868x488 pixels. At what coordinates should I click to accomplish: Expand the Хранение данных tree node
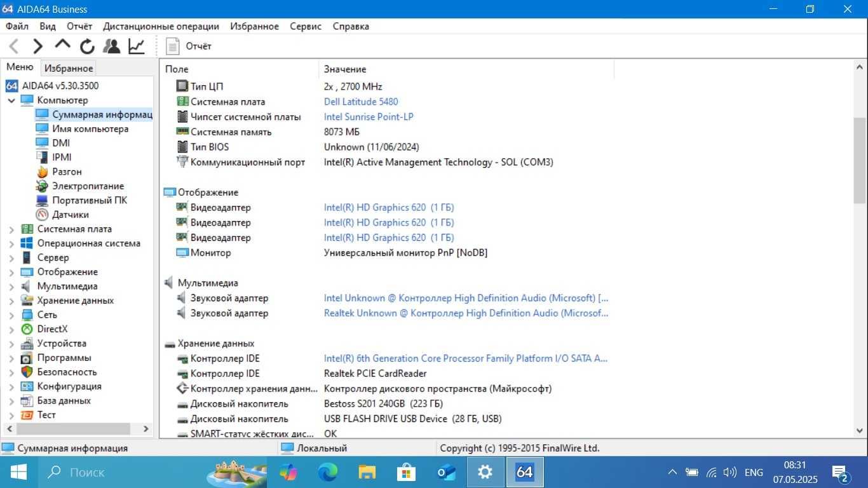[x=11, y=301]
